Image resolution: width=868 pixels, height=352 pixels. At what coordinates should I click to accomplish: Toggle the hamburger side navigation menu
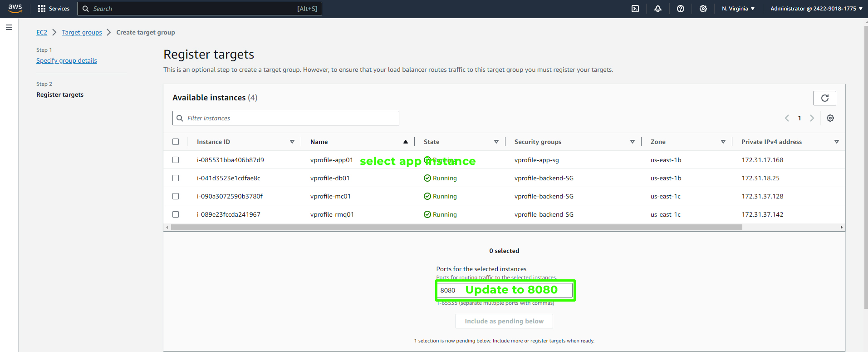[9, 27]
